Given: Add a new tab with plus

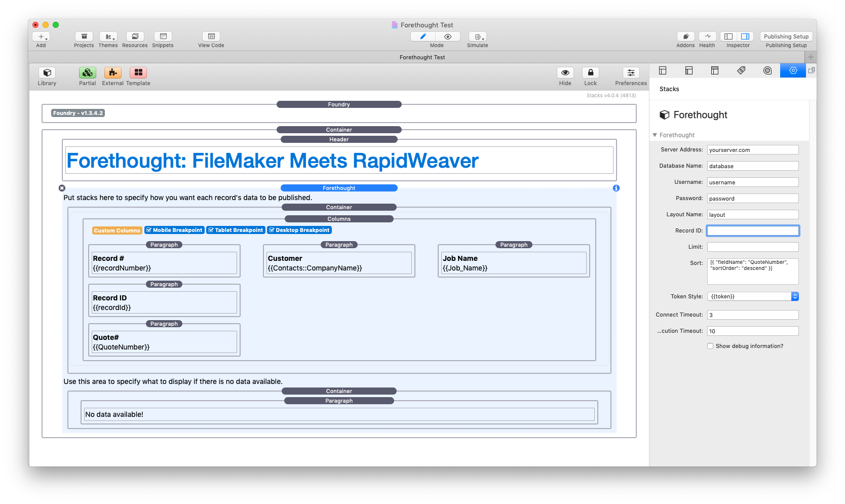Looking at the screenshot, I should (x=811, y=57).
